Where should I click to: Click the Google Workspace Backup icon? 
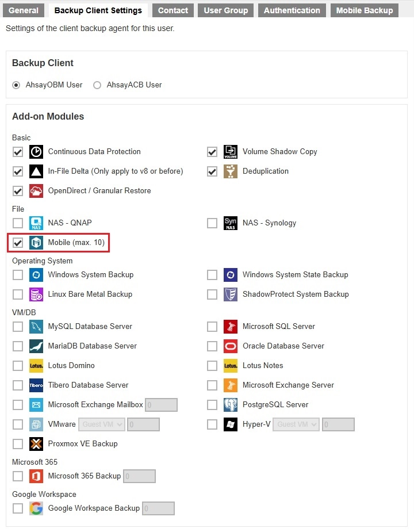pyautogui.click(x=36, y=508)
